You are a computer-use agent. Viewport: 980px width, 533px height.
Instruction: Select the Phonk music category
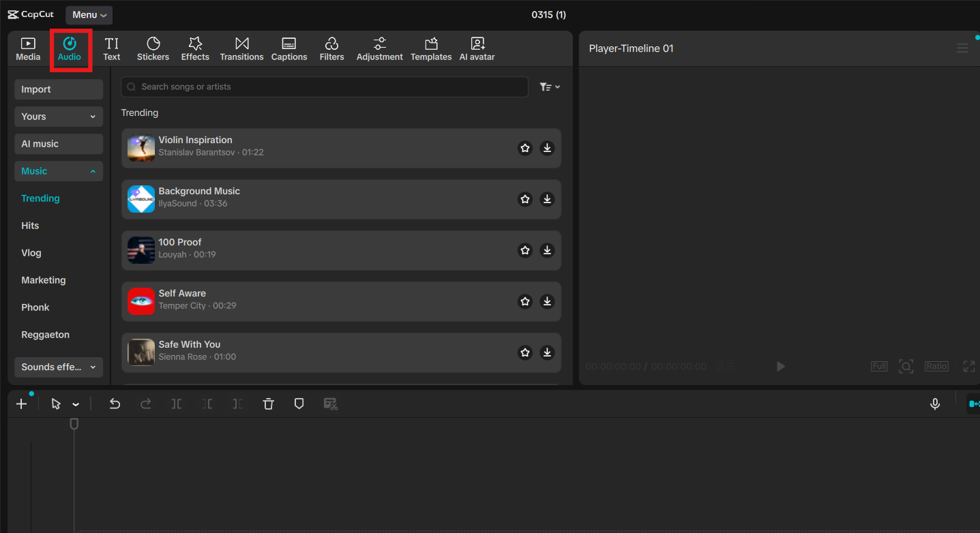pyautogui.click(x=35, y=307)
